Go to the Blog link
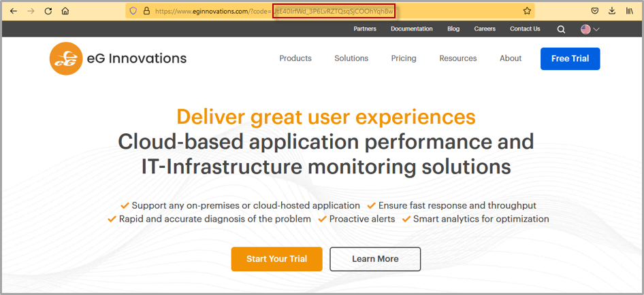644x295 pixels. (453, 29)
